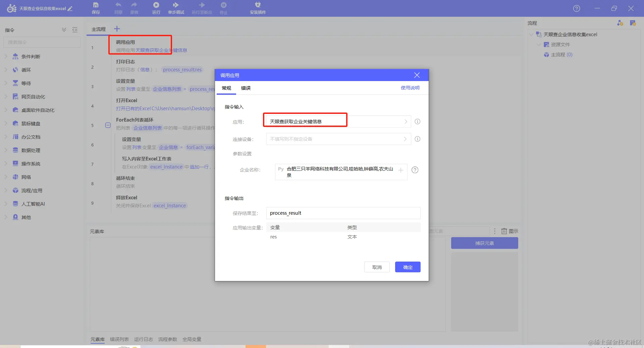Expand the 网络 instruction group
The height and width of the screenshot is (348, 644).
tap(6, 177)
